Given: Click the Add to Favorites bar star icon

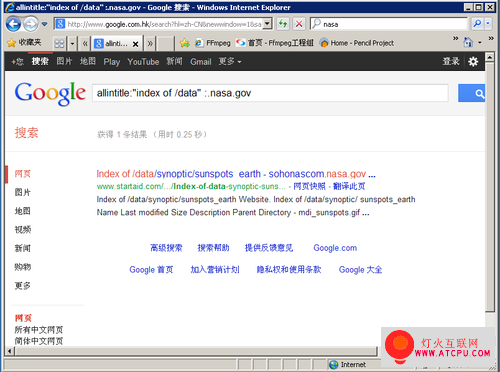Looking at the screenshot, I should (184, 43).
